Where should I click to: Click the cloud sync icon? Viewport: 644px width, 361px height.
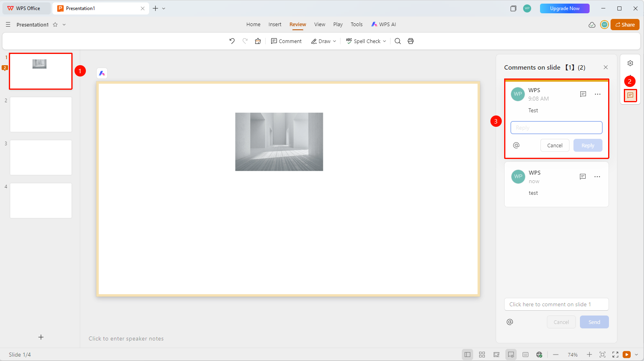point(592,25)
